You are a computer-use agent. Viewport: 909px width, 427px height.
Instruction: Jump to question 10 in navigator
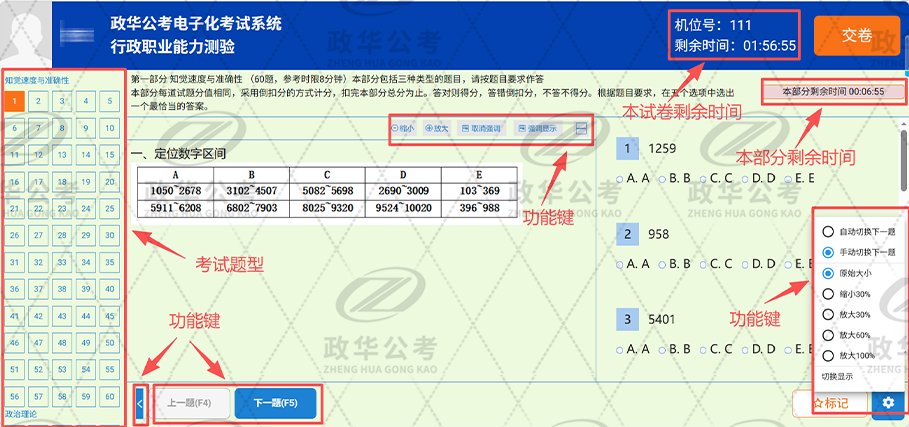[x=110, y=129]
